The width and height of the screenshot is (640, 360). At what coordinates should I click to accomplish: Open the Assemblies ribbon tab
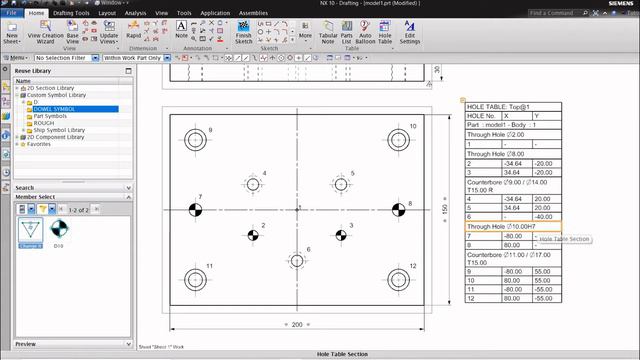[x=253, y=13]
